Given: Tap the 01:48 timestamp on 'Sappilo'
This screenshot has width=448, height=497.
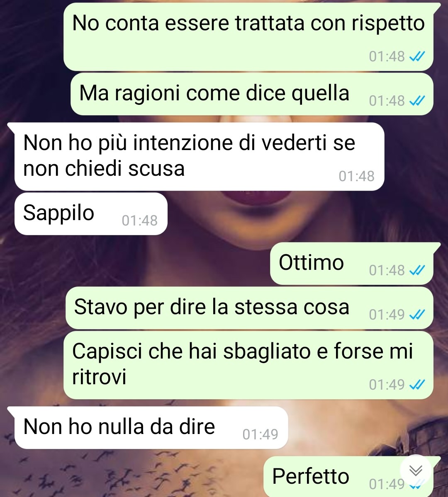Looking at the screenshot, I should [x=140, y=221].
